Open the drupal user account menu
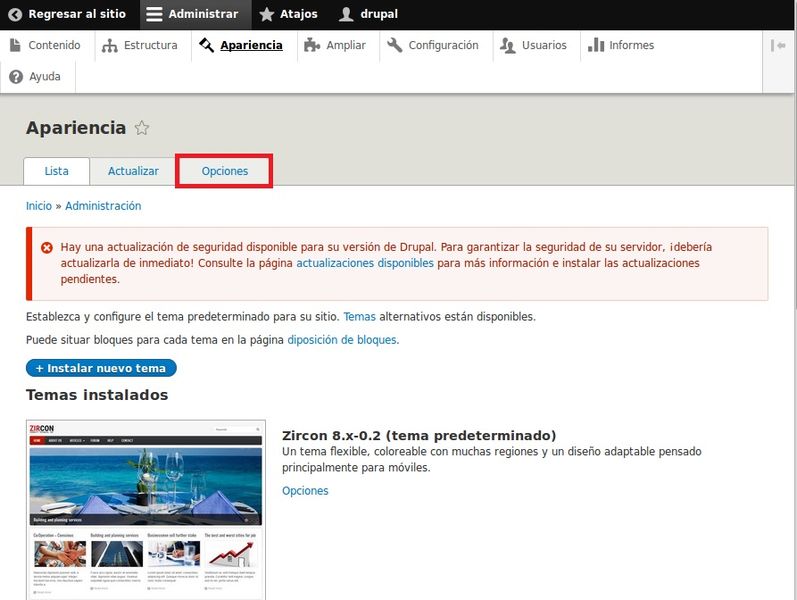This screenshot has height=600, width=797. click(369, 14)
